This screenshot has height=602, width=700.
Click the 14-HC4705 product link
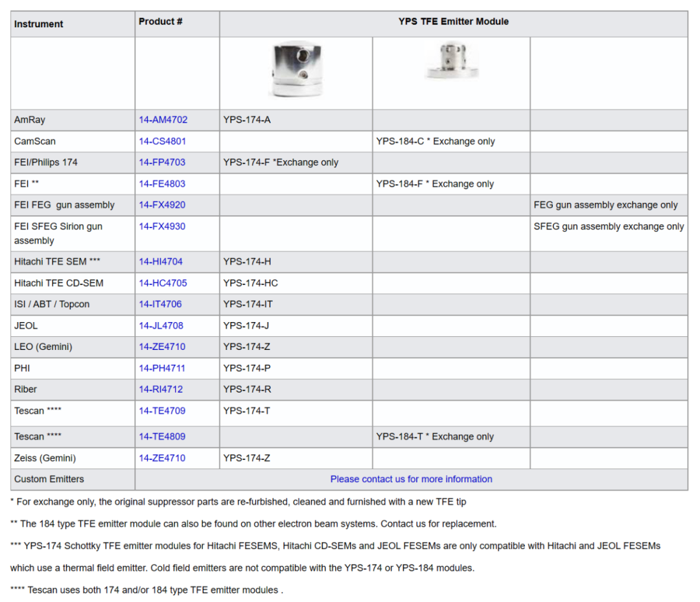click(x=163, y=283)
